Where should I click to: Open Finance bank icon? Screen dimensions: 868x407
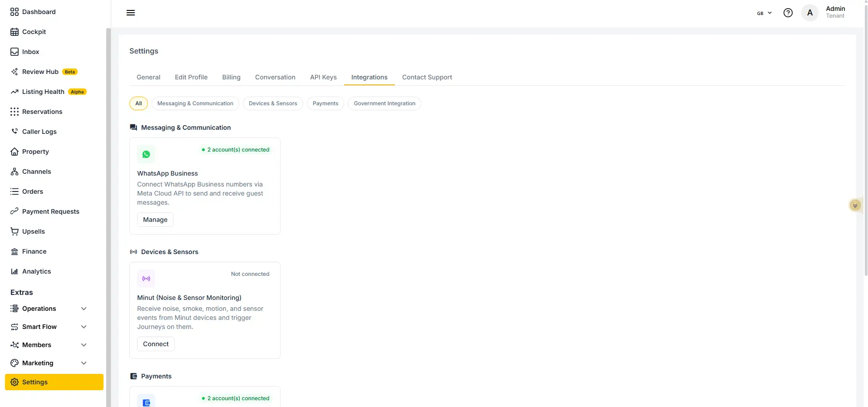click(x=15, y=251)
